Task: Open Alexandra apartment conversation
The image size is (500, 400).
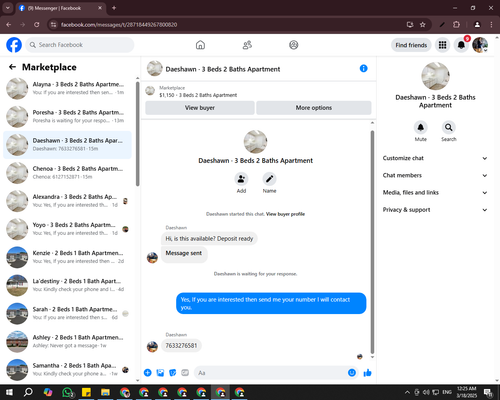Action: (67, 201)
